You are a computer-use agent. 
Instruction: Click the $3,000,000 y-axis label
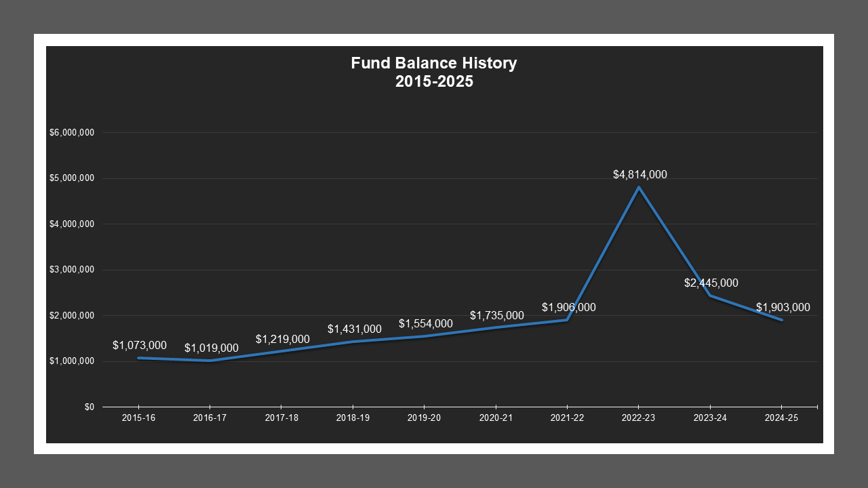[x=71, y=270]
